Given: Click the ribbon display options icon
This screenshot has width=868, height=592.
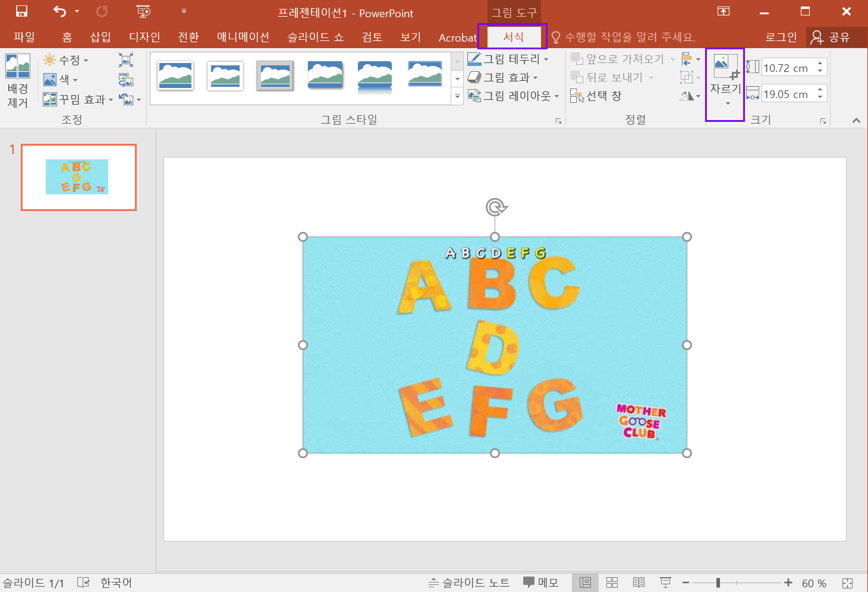Looking at the screenshot, I should [724, 11].
